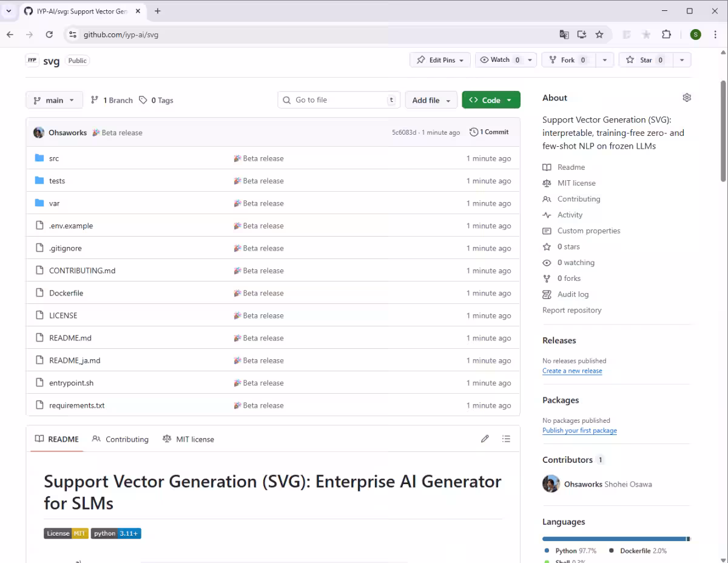Click the About settings gear icon
The height and width of the screenshot is (563, 728).
pyautogui.click(x=687, y=98)
